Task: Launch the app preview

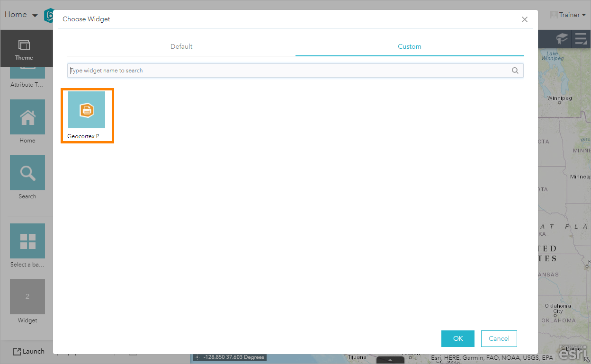Action: (x=28, y=351)
